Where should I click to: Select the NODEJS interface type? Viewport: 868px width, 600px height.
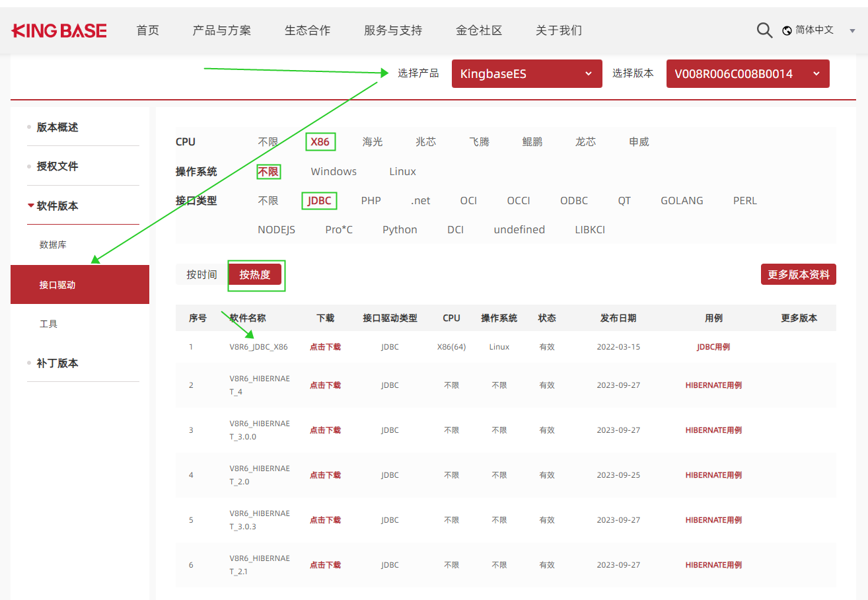pos(277,230)
